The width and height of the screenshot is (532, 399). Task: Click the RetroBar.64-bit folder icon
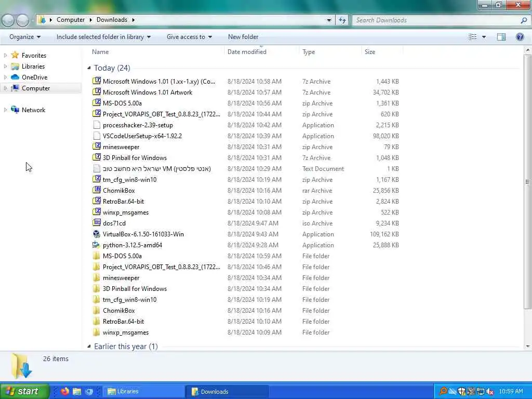point(97,321)
